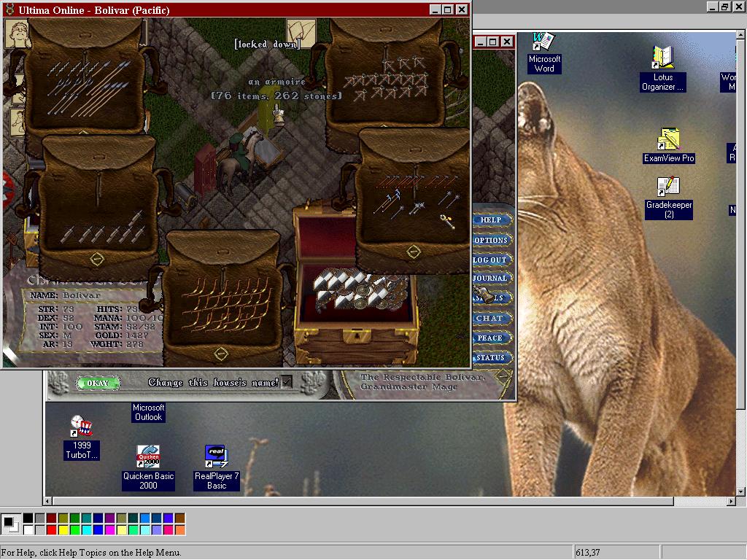Click the Microsoft Outlook desktop label
The height and width of the screenshot is (560, 747).
148,413
